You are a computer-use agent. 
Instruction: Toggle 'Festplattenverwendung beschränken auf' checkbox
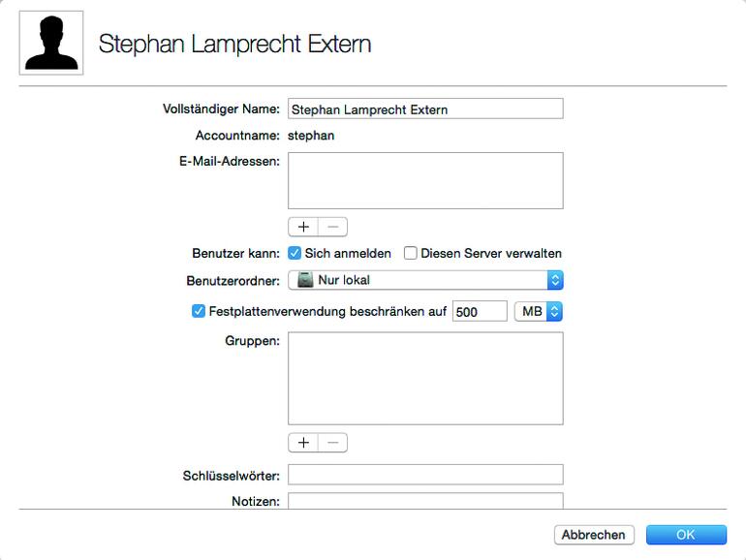point(199,311)
